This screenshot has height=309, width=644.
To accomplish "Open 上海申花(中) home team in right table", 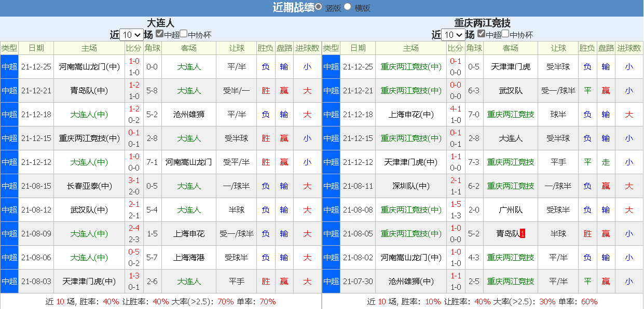I will pyautogui.click(x=411, y=115).
